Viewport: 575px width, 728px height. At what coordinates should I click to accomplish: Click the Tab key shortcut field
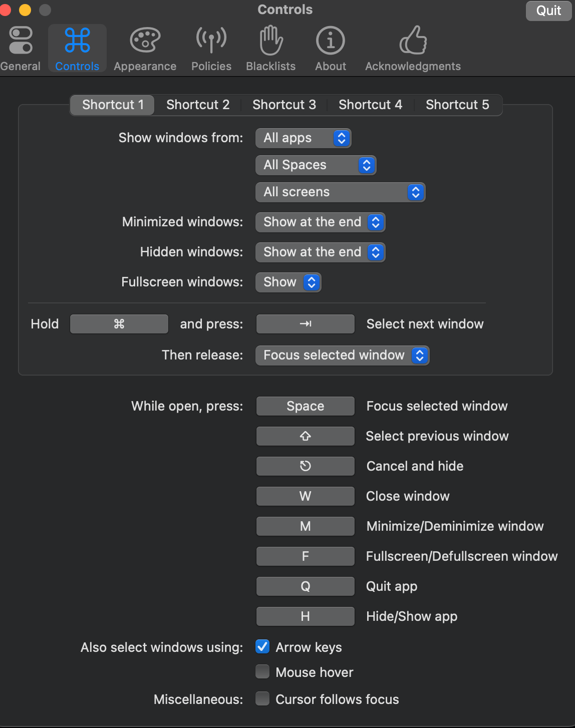[x=305, y=323]
